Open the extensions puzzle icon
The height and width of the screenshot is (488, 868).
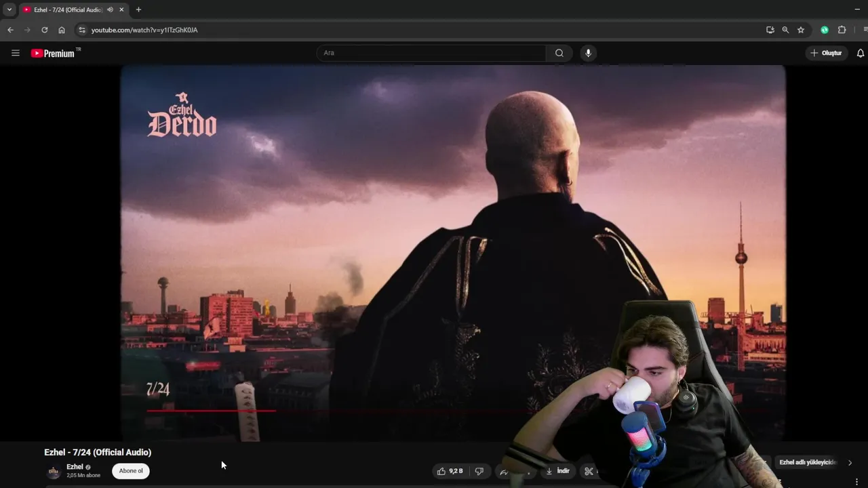(842, 30)
